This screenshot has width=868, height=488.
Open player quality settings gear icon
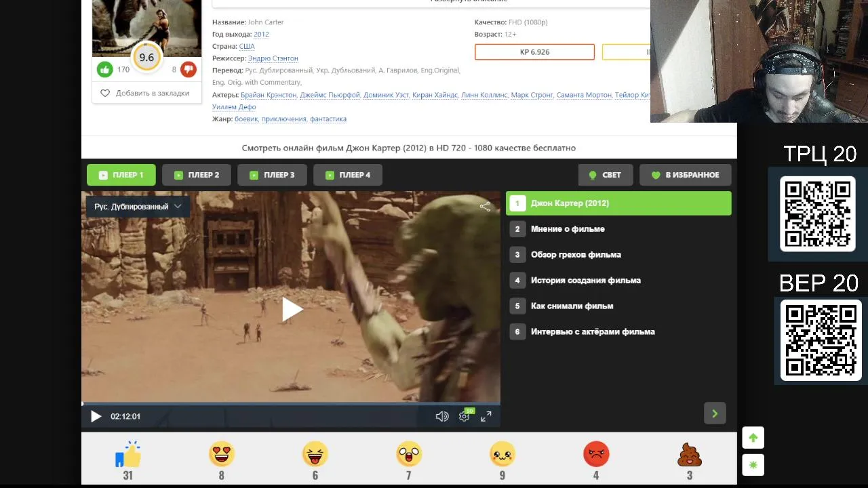click(465, 416)
